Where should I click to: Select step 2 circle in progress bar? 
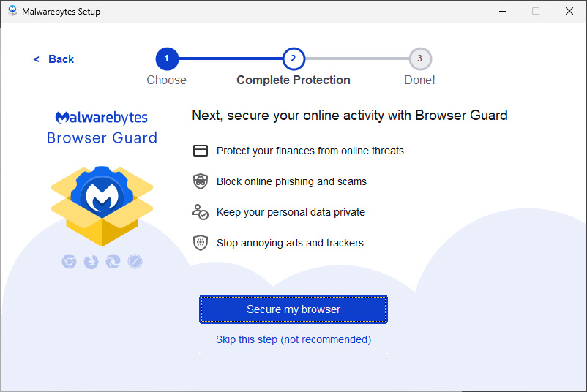293,59
